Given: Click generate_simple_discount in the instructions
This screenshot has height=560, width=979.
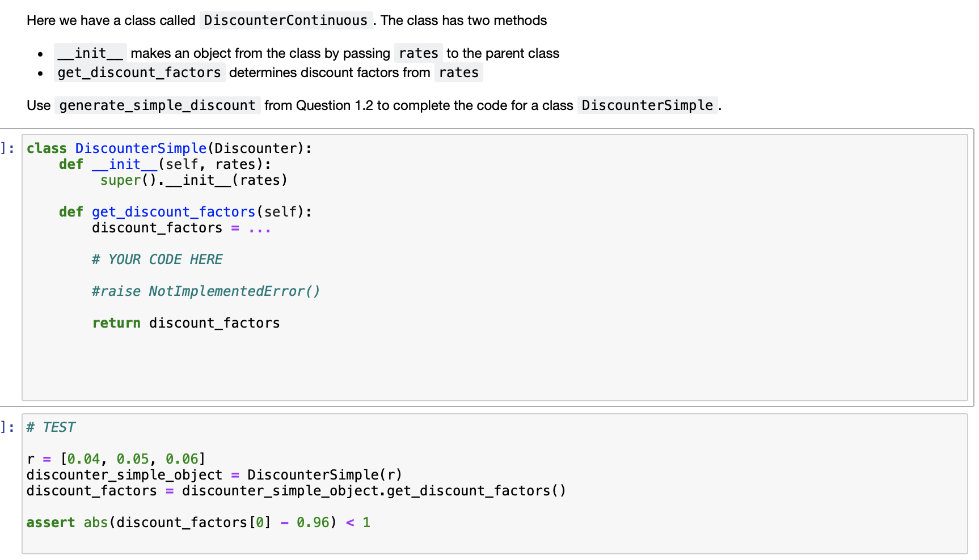Looking at the screenshot, I should (x=158, y=105).
